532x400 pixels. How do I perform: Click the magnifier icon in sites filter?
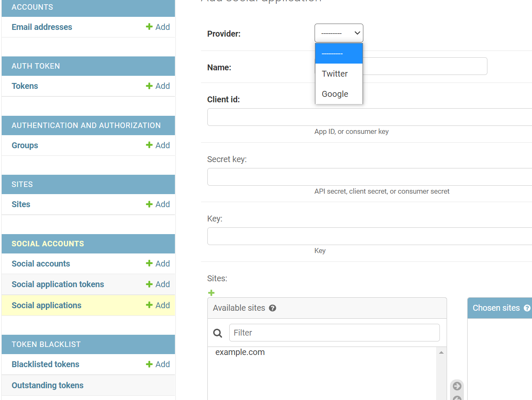click(218, 333)
